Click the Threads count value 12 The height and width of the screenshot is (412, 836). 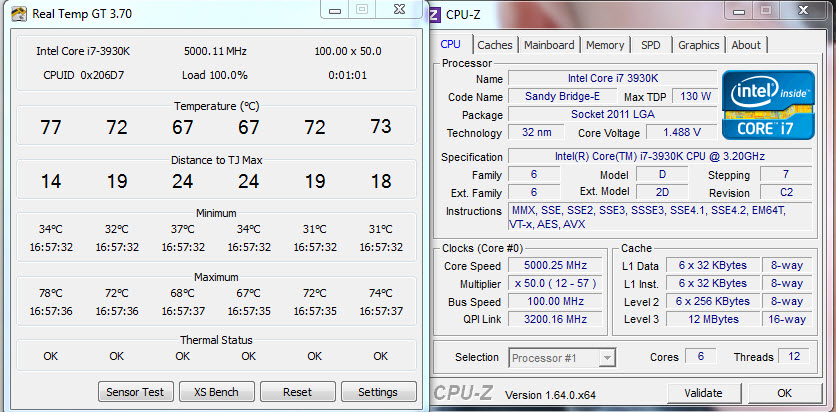pos(794,357)
